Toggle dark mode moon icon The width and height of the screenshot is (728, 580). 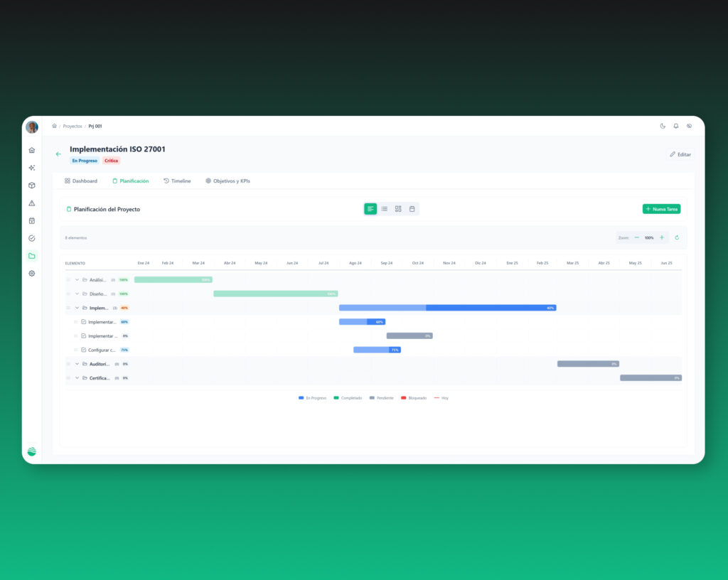pyautogui.click(x=663, y=126)
